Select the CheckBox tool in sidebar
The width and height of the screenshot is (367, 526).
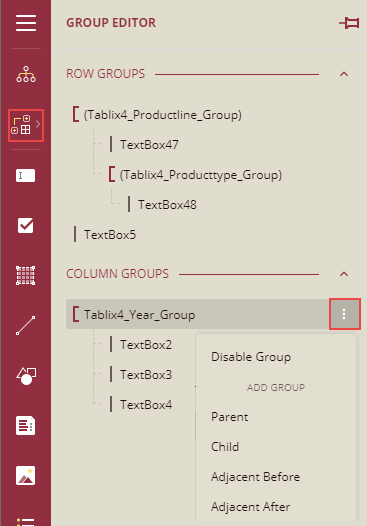coord(25,225)
